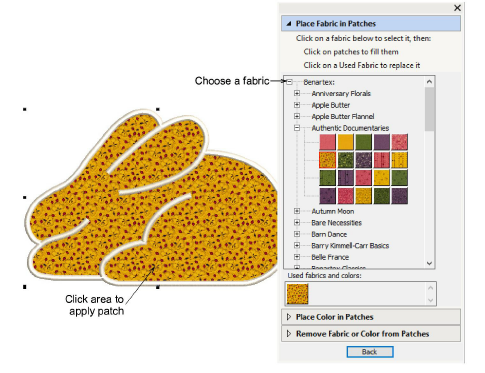Click the fabric list scroll down arrow

[x=429, y=263]
